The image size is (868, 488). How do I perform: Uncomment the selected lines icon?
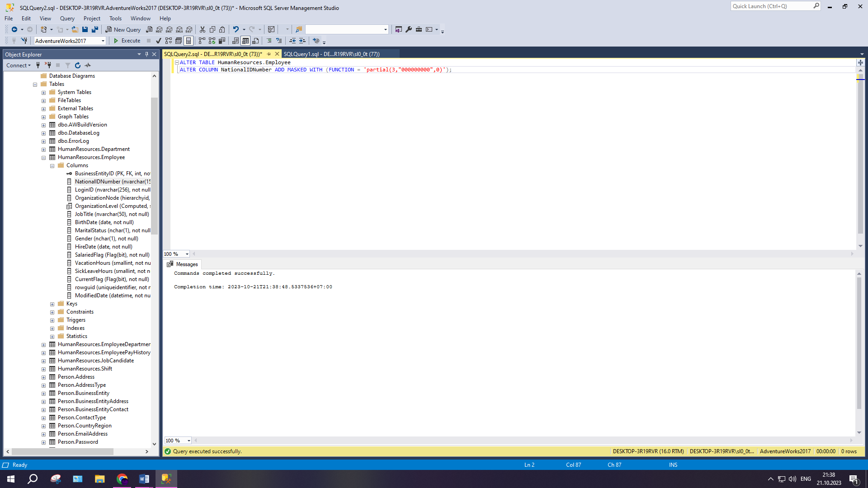tap(279, 41)
